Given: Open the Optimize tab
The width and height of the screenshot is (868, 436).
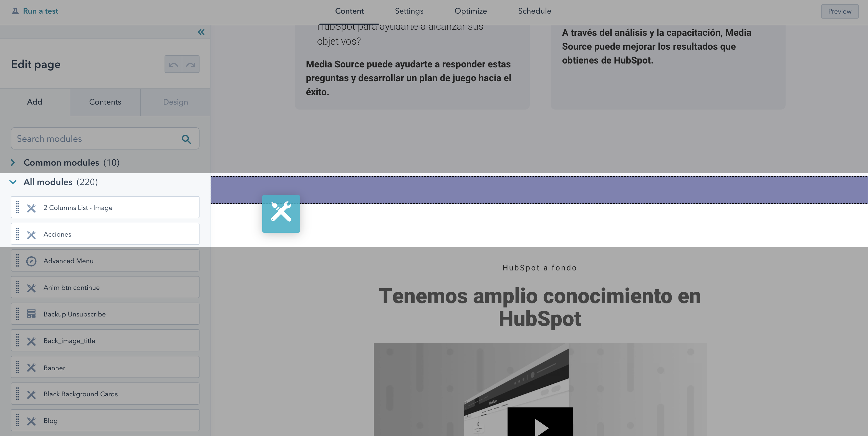Looking at the screenshot, I should (x=470, y=11).
